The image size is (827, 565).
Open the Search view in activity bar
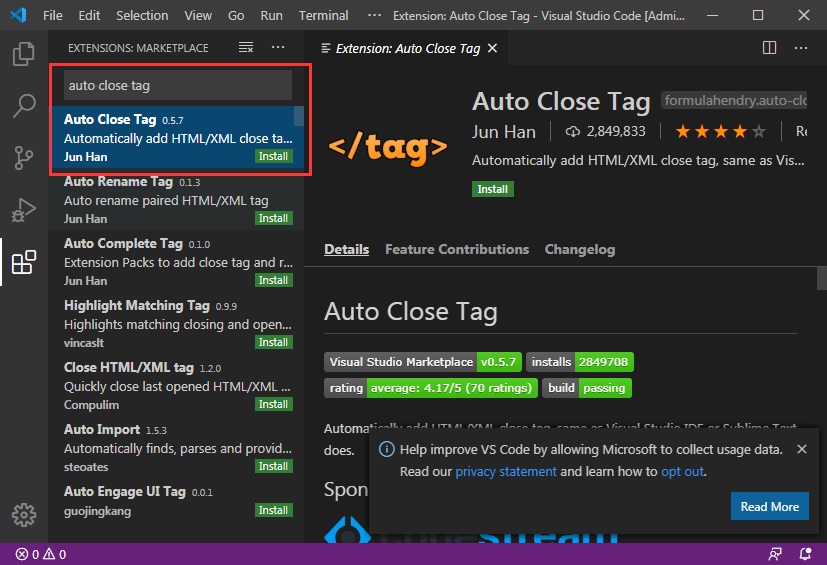pyautogui.click(x=24, y=106)
